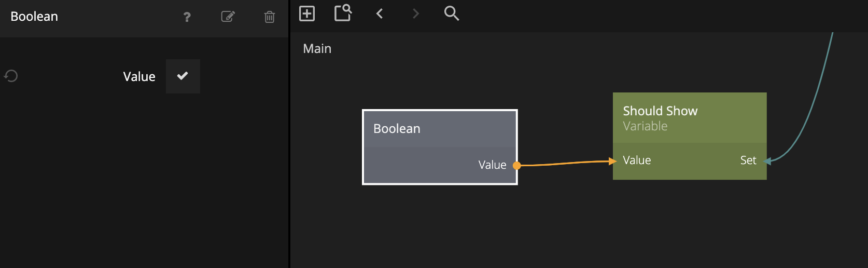Click the icon right of the plus button
This screenshot has height=268, width=868.
343,13
